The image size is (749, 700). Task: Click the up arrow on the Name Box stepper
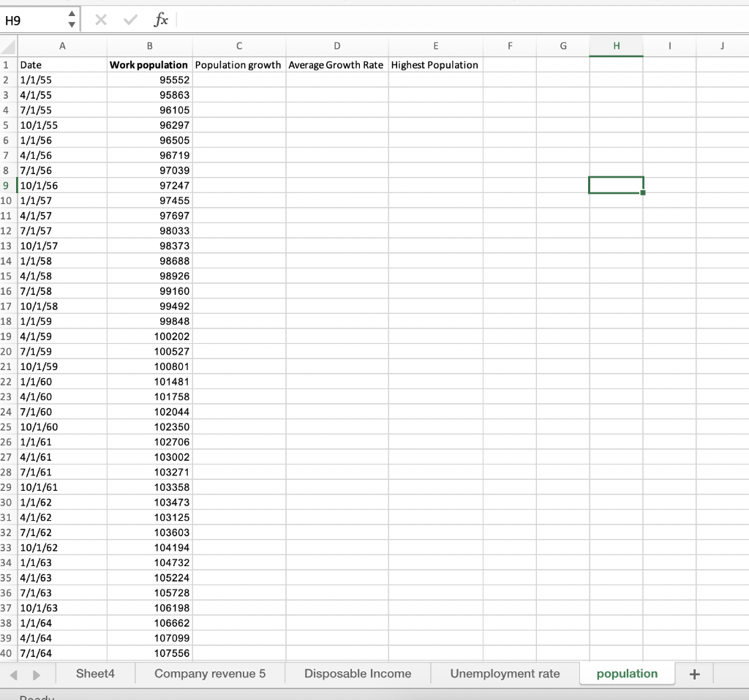(70, 15)
